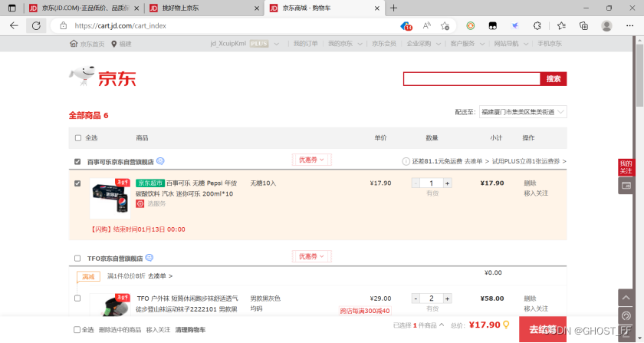Expand 我的京东 dropdown menu
The image size is (644, 343).
[360, 44]
